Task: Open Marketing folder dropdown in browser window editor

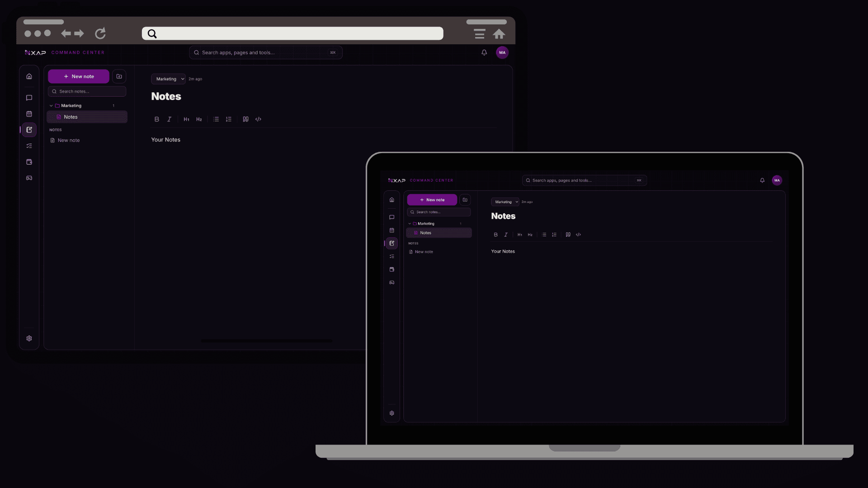Action: coord(168,79)
